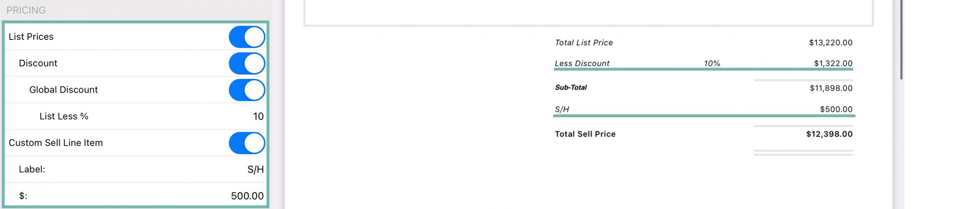
Task: Edit the dollar amount field 500.00
Action: click(247, 196)
